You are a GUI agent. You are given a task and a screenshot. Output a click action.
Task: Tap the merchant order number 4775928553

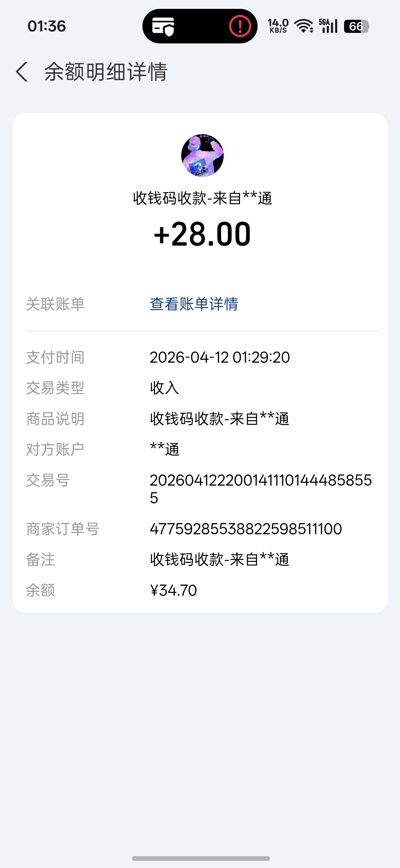pos(246,529)
